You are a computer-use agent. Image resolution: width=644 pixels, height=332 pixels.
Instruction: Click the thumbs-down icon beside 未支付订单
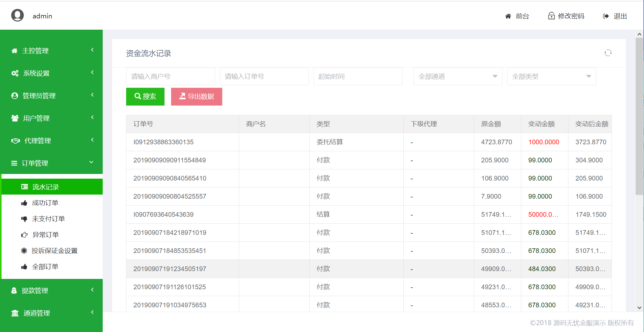[24, 219]
